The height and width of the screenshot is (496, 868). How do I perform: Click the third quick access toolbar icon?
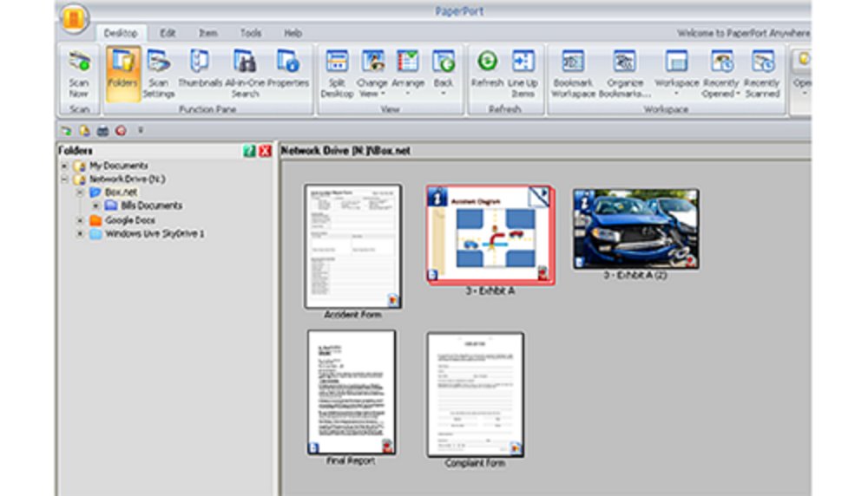coord(102,131)
